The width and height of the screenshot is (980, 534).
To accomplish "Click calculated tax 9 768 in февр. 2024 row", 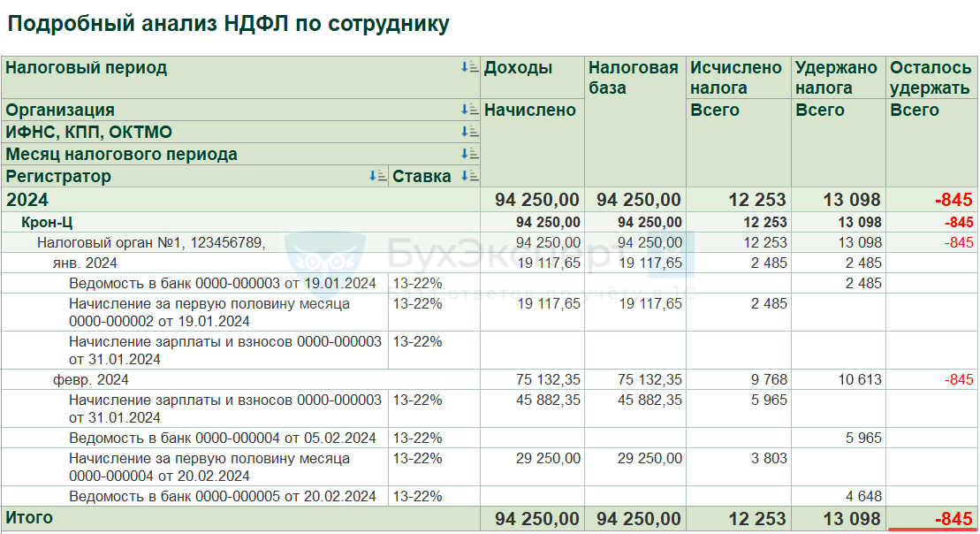I will (x=769, y=379).
